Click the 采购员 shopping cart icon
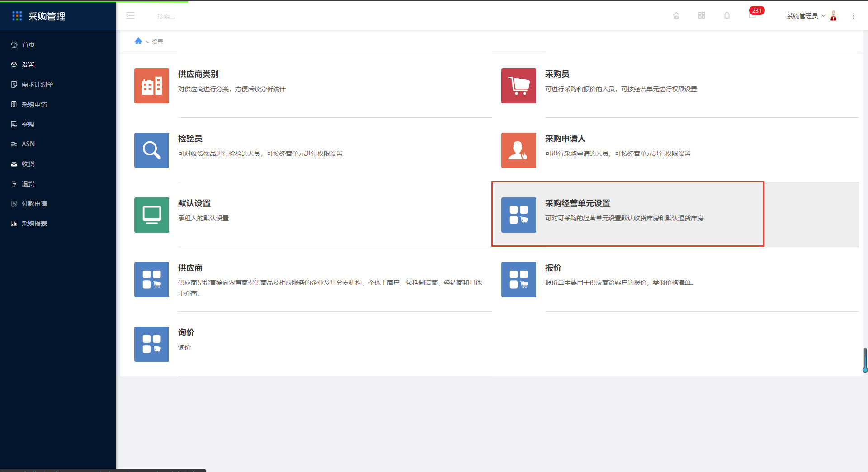 point(519,86)
